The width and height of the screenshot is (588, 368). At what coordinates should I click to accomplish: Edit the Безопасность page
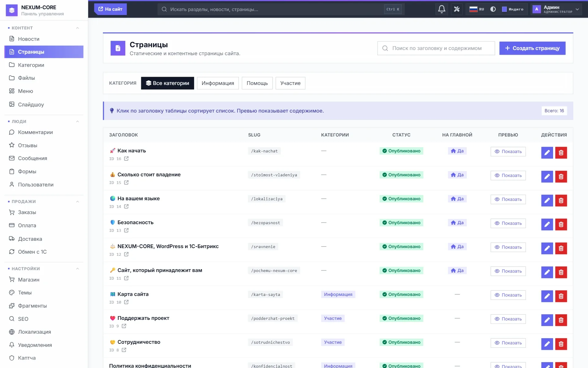pyautogui.click(x=547, y=224)
